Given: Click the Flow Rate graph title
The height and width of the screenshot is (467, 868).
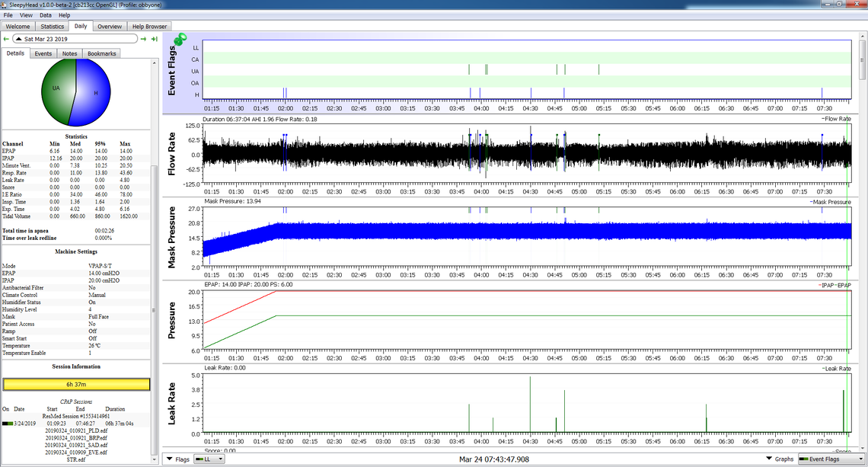Looking at the screenshot, I should (171, 154).
